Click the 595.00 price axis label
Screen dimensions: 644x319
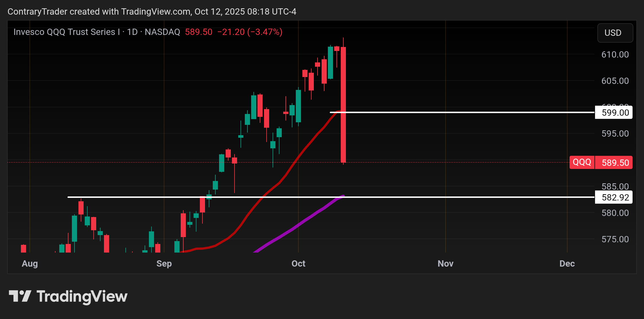[615, 133]
